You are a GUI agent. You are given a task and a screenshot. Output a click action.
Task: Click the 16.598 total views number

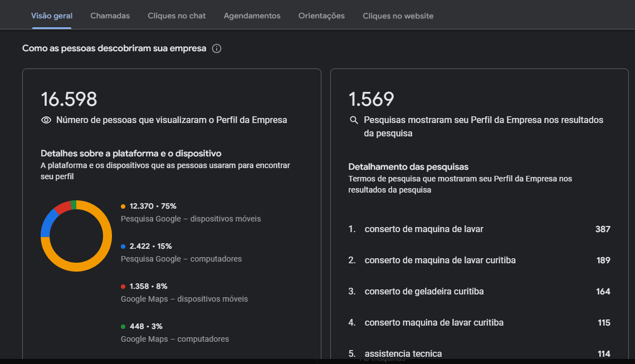[x=69, y=99]
